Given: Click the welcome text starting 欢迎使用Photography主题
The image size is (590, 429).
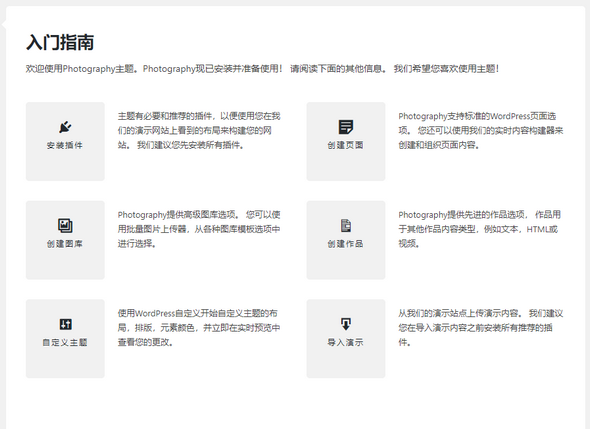Looking at the screenshot, I should [263, 69].
